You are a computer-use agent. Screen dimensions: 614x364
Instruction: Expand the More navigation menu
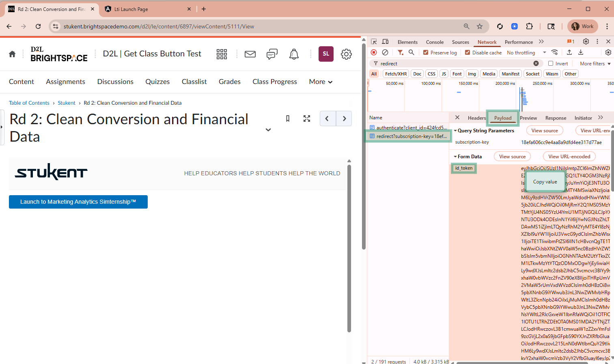tap(321, 82)
